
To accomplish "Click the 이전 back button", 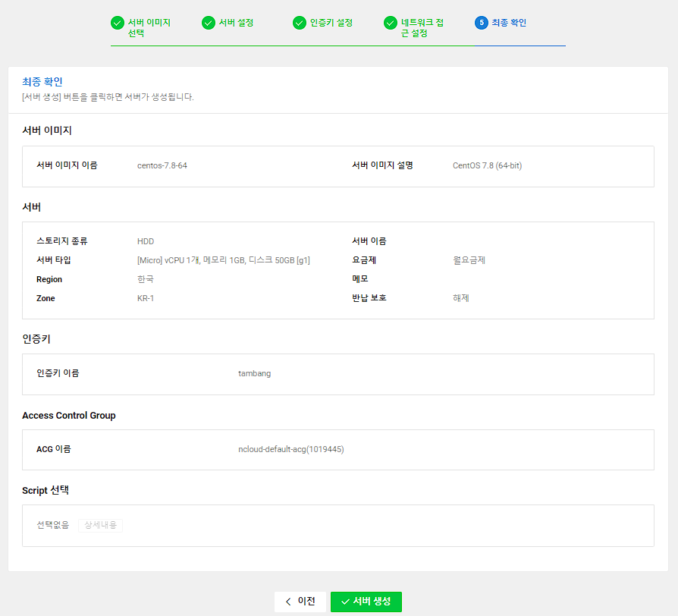I will coord(300,602).
